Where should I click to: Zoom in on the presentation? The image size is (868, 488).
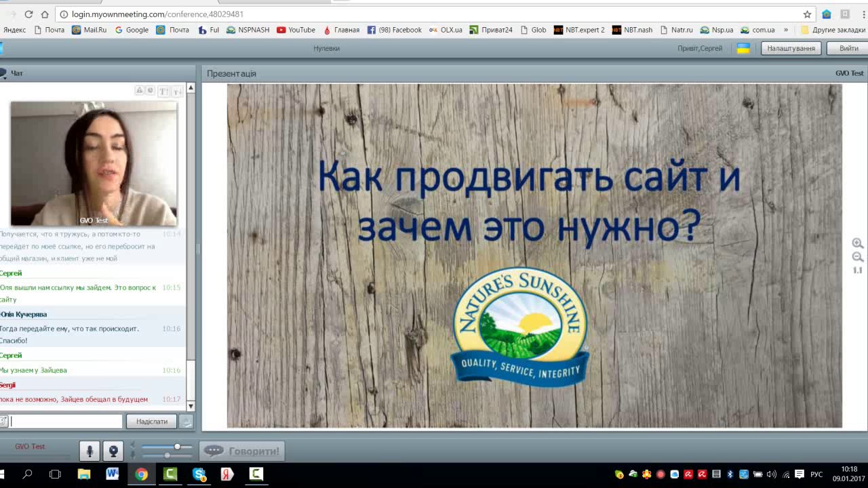coord(858,243)
